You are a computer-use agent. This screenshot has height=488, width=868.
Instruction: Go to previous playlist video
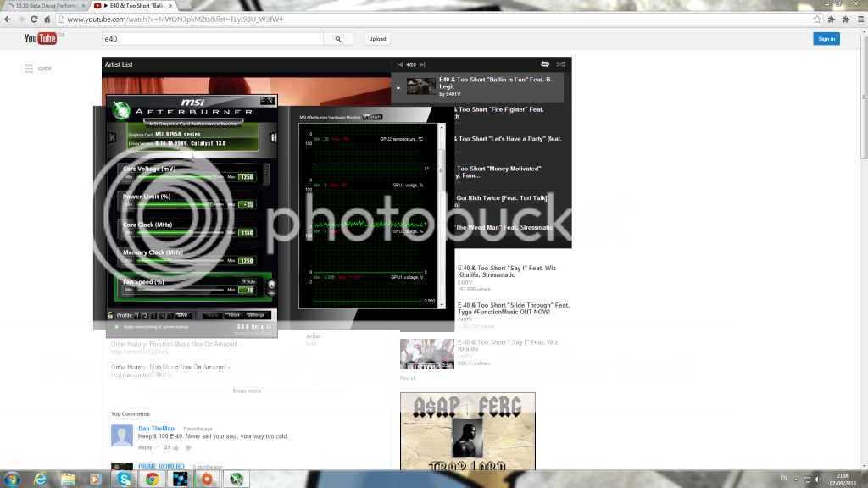coord(400,64)
